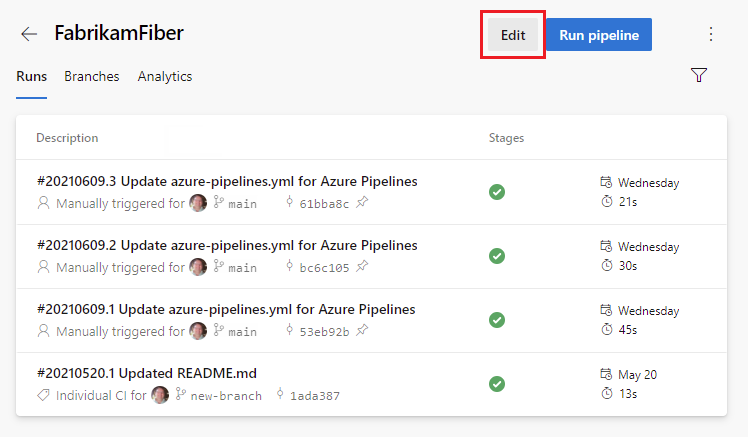Image resolution: width=748 pixels, height=437 pixels.
Task: Click success status icon for run #20210520.1
Action: tap(497, 384)
